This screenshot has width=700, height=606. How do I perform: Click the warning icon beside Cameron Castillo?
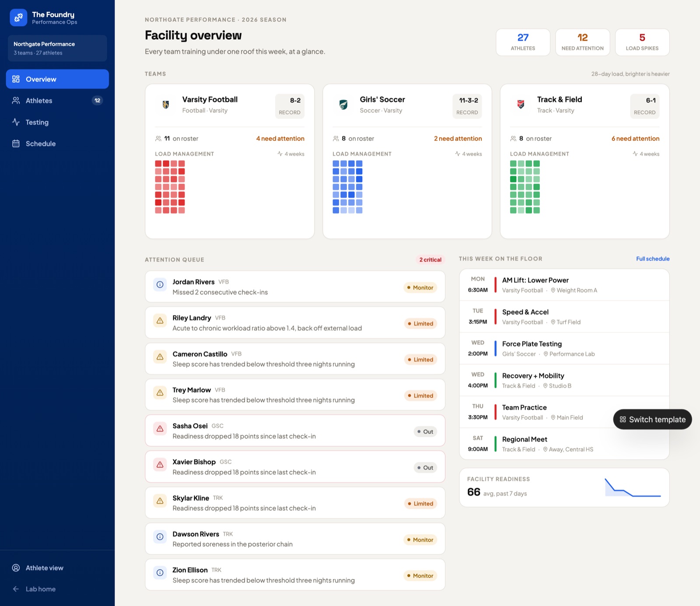160,357
